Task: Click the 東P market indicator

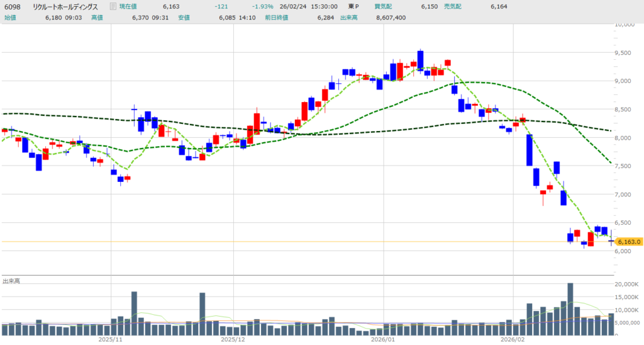Action: tap(353, 6)
